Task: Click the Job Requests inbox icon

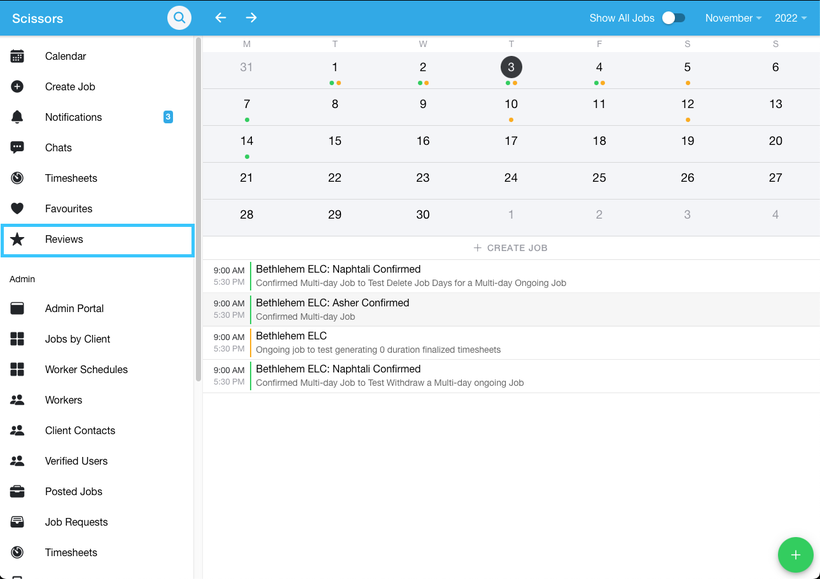Action: pos(17,522)
